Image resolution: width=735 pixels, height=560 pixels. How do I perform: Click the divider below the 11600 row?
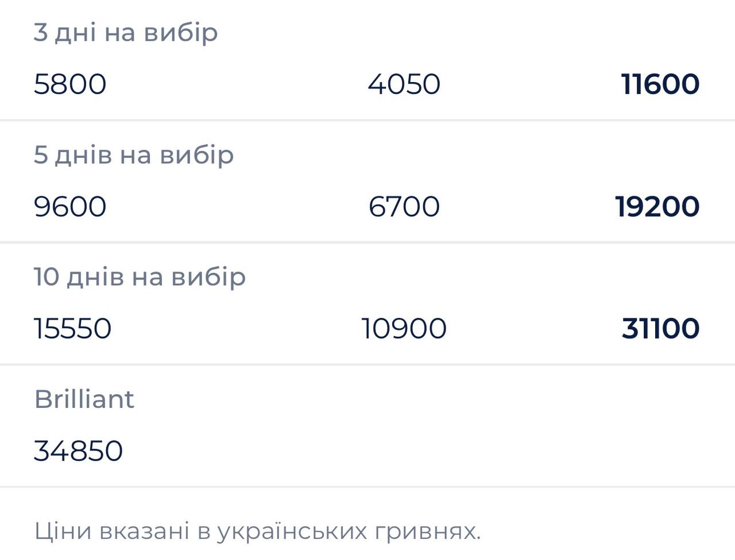point(367,120)
